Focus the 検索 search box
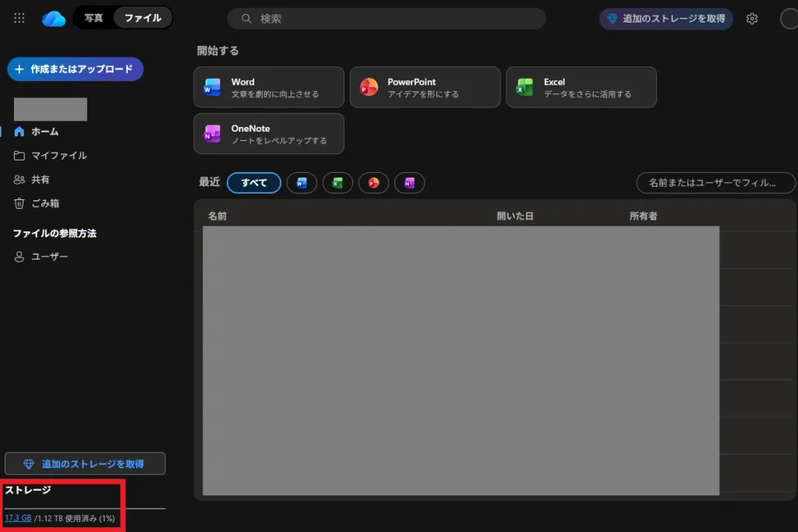Screen dimensions: 798x532 coord(387,19)
